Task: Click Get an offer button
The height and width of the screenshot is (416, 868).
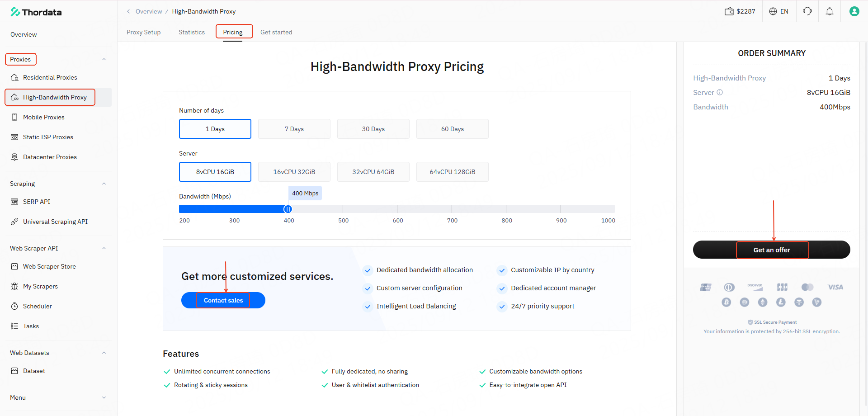Action: 772,250
